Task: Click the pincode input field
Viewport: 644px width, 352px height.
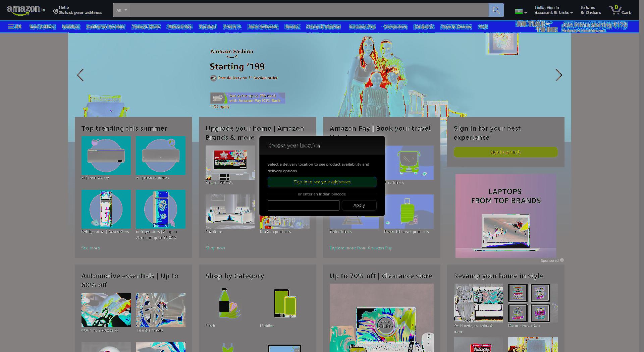Action: point(303,205)
